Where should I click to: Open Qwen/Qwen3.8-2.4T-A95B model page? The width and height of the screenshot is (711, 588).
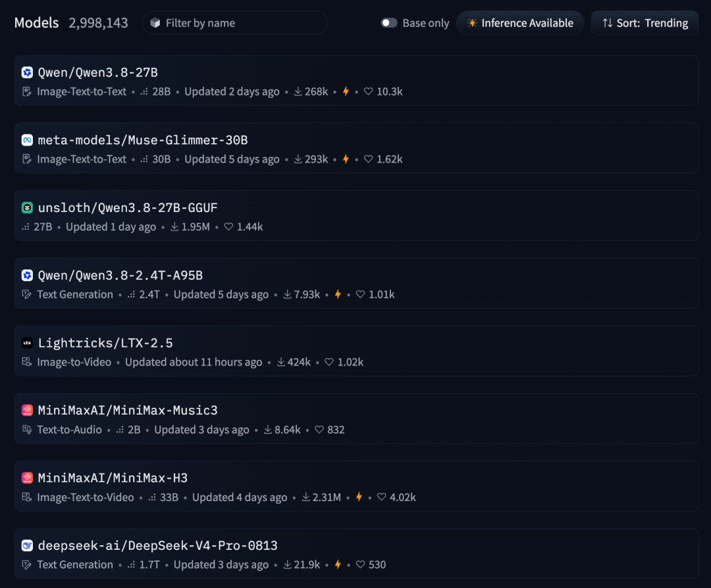(x=120, y=275)
